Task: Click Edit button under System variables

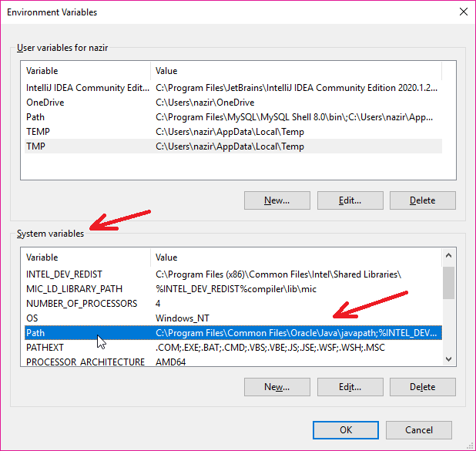Action: pyautogui.click(x=350, y=387)
